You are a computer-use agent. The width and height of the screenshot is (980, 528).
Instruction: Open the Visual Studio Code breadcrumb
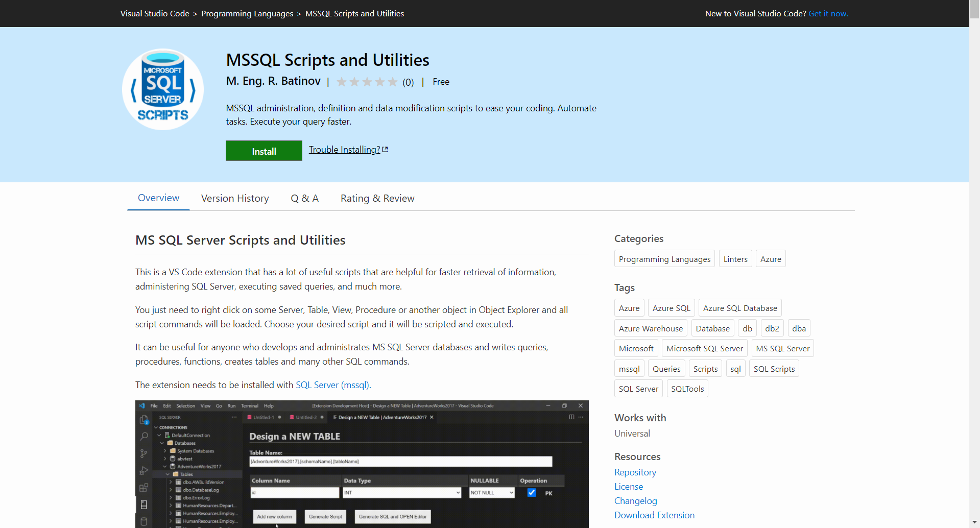pyautogui.click(x=155, y=14)
